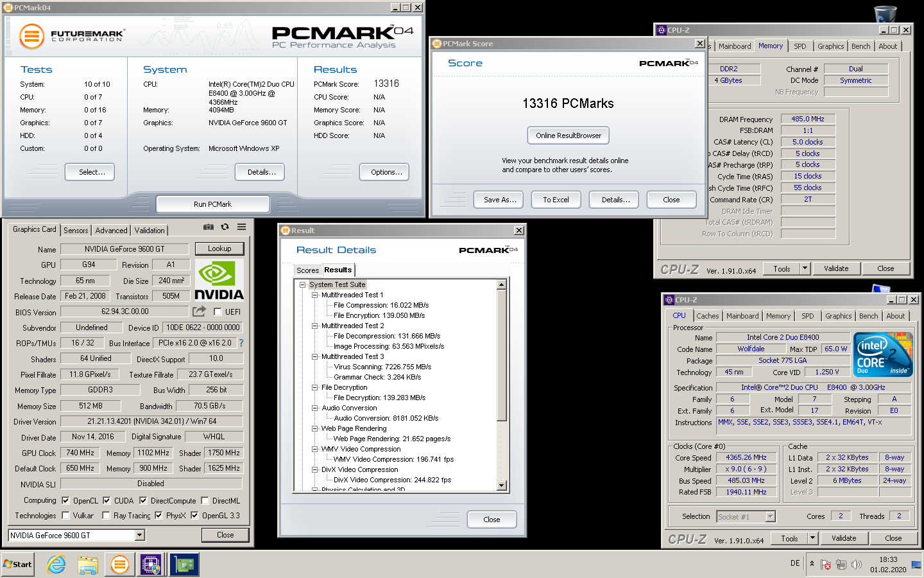This screenshot has width=924, height=578.
Task: Click the Run PCMark button
Action: point(212,204)
